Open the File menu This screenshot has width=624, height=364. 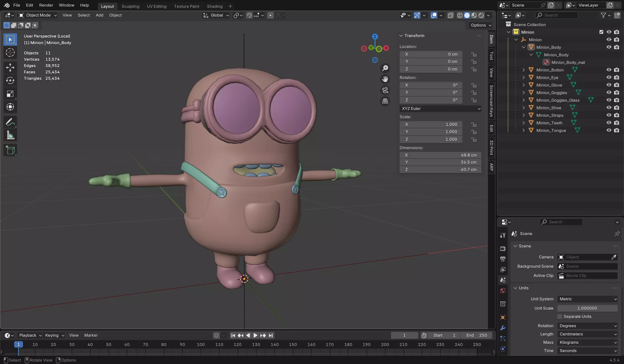point(17,5)
